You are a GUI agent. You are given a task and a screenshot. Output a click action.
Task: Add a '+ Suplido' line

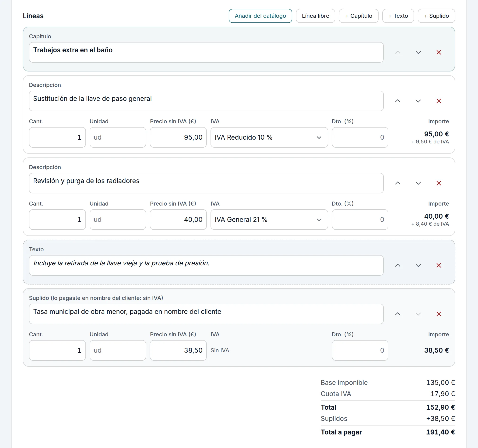click(436, 16)
